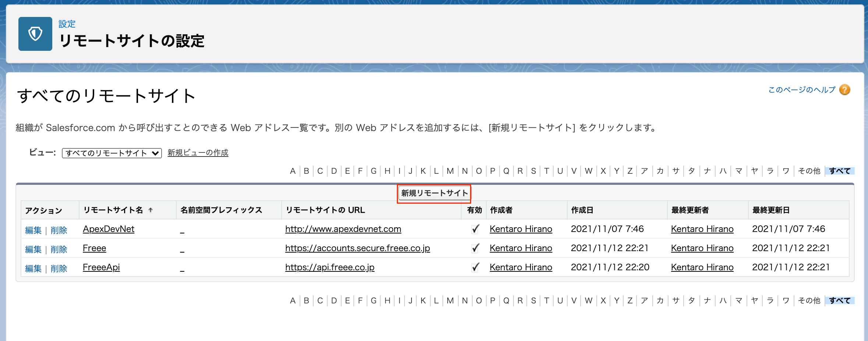Filter by letter W in bottom index
The image size is (868, 341).
(x=589, y=300)
